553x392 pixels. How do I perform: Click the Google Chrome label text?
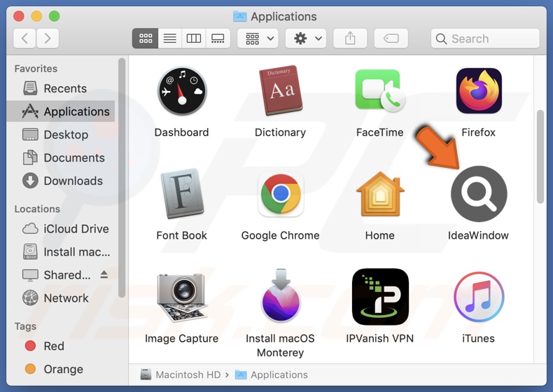click(281, 235)
